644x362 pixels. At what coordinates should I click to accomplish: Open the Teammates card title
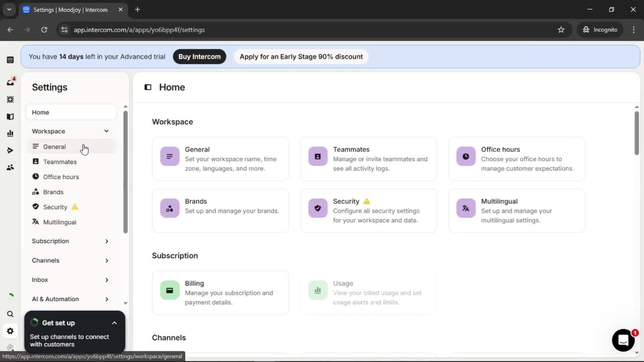pyautogui.click(x=351, y=149)
